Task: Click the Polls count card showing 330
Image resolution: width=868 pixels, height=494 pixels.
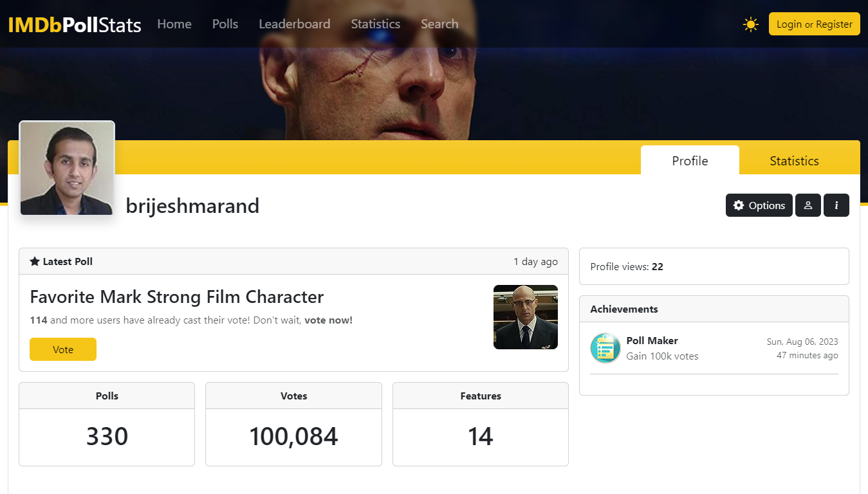Action: point(107,424)
